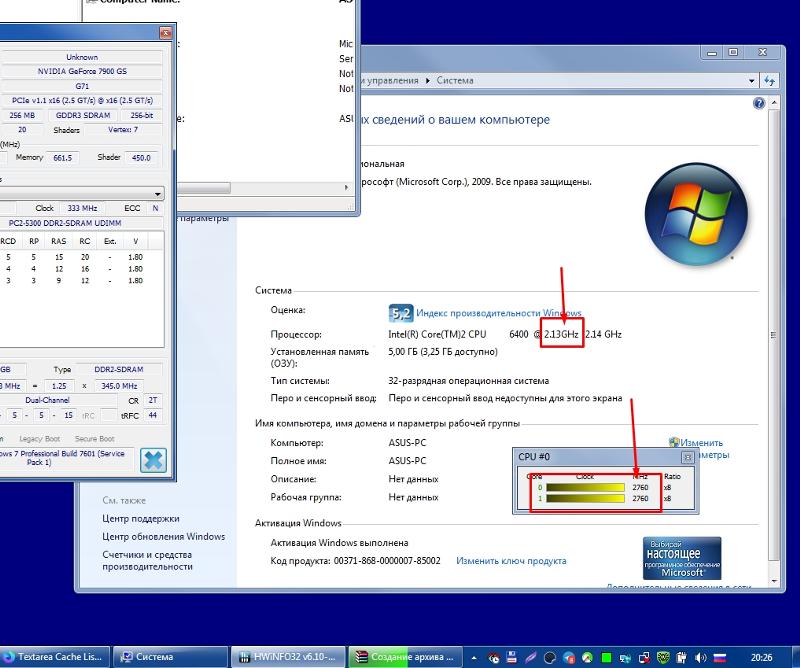Click the purple feather tray icon
The height and width of the screenshot is (668, 800).
[x=531, y=657]
